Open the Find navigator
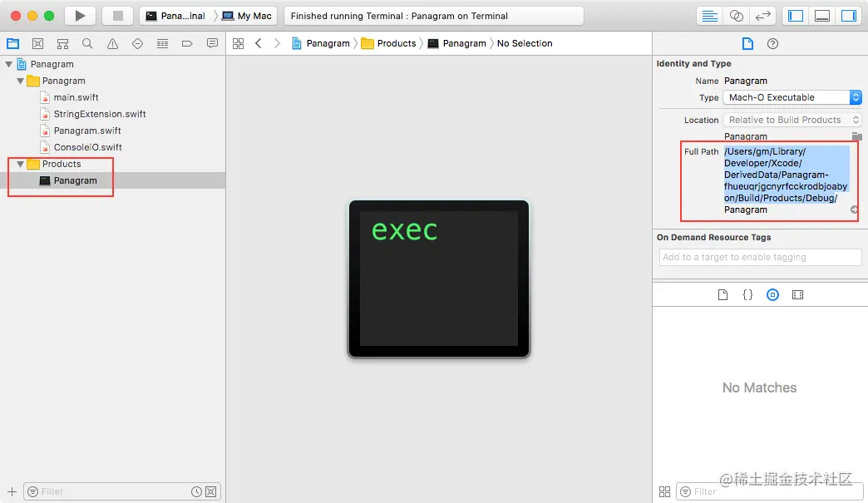 (87, 44)
